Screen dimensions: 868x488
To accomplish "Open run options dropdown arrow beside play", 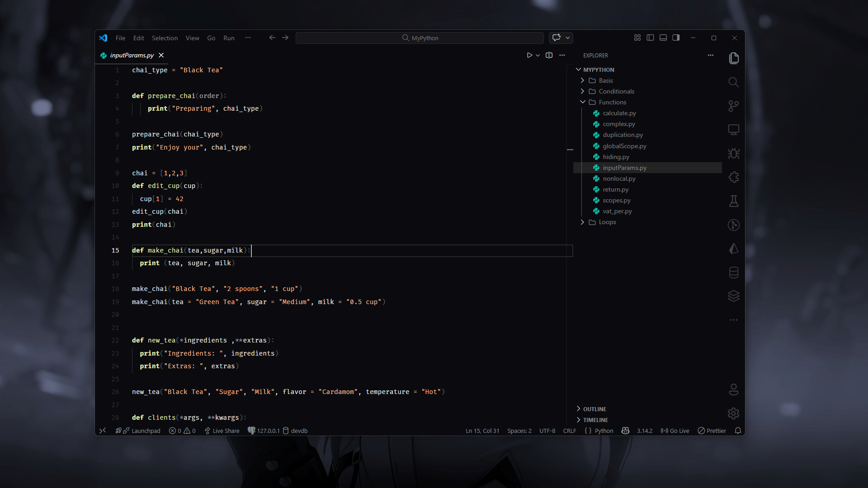I will [x=538, y=55].
